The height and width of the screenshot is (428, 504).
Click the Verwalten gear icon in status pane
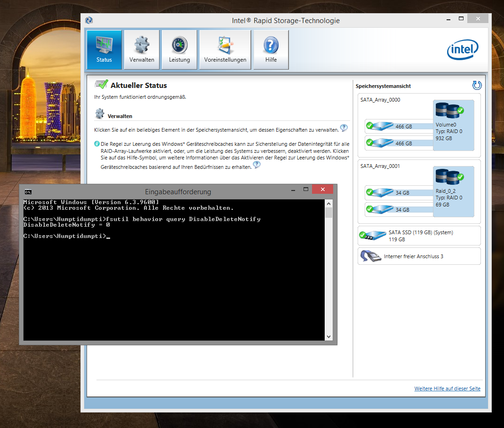100,113
